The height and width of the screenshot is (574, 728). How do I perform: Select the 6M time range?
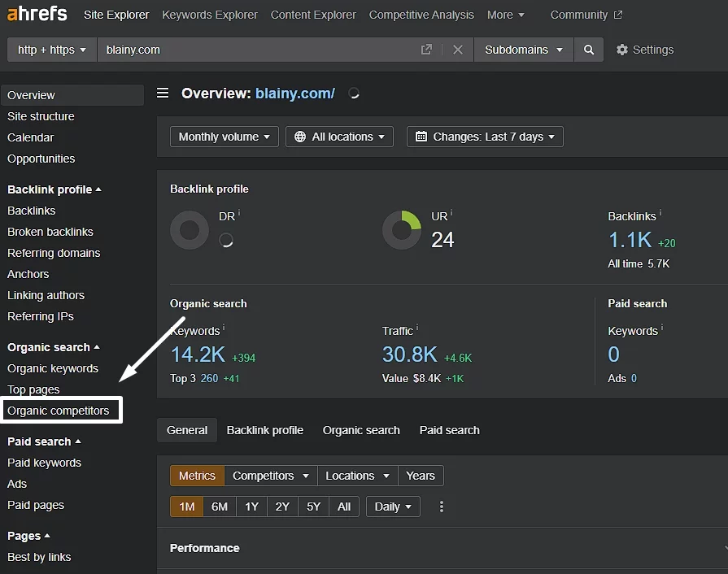click(x=220, y=507)
